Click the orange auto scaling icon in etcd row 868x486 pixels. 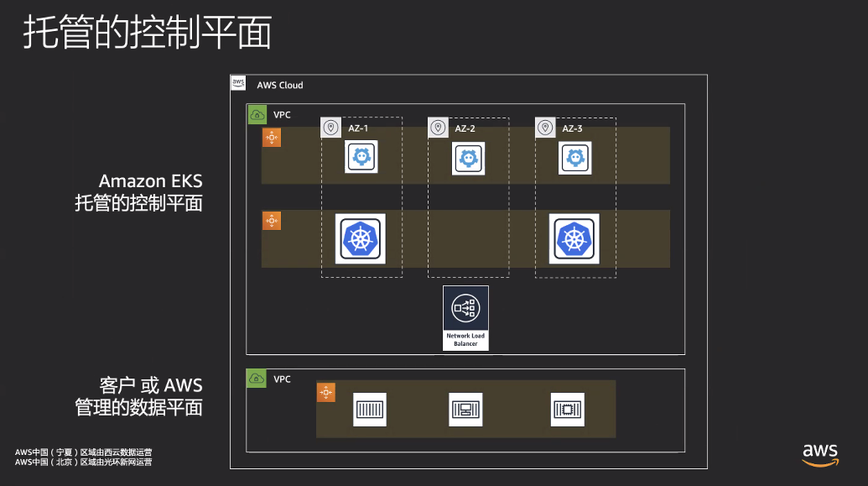[x=272, y=138]
